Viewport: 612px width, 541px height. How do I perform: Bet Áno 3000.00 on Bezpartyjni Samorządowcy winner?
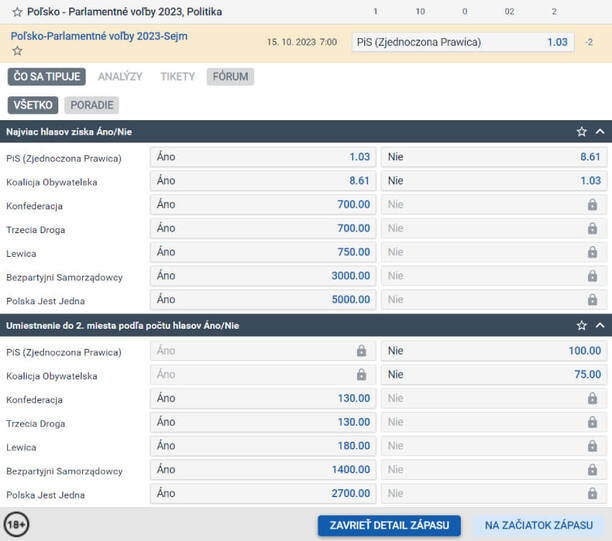(263, 276)
